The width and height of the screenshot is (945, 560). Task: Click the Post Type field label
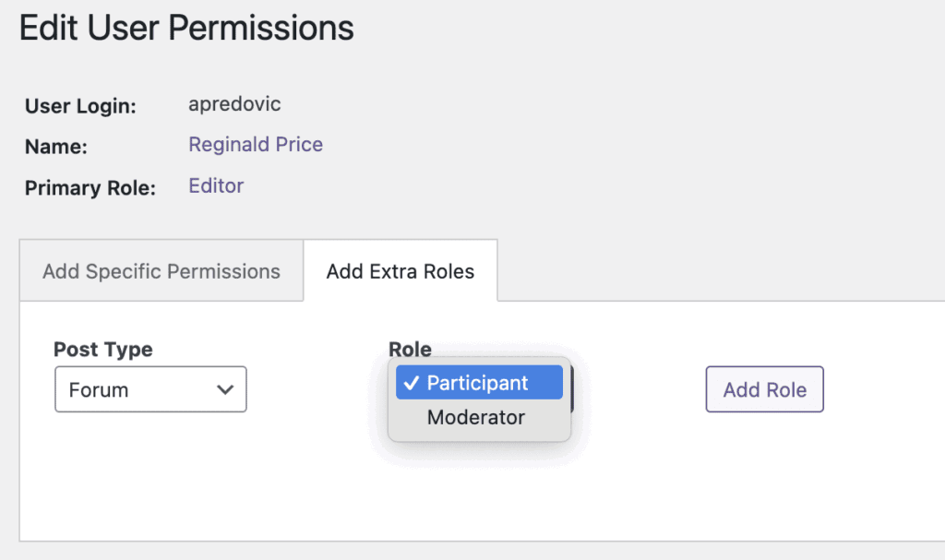(102, 349)
